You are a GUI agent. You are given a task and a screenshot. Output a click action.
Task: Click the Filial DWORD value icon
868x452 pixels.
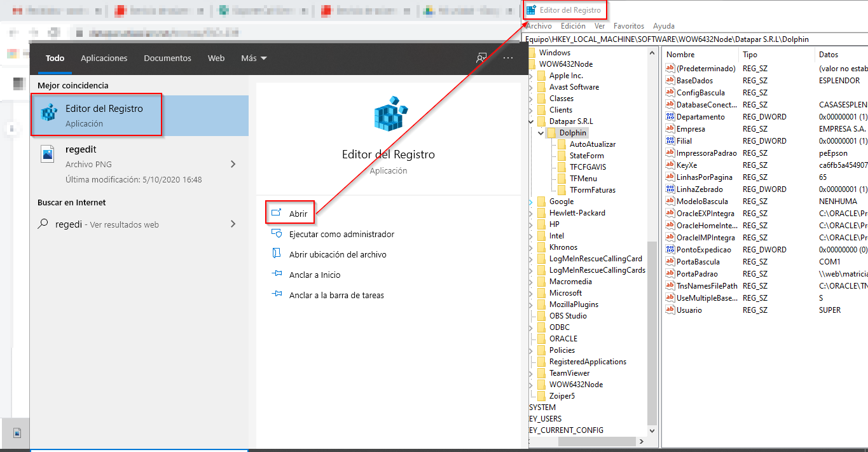(x=670, y=141)
